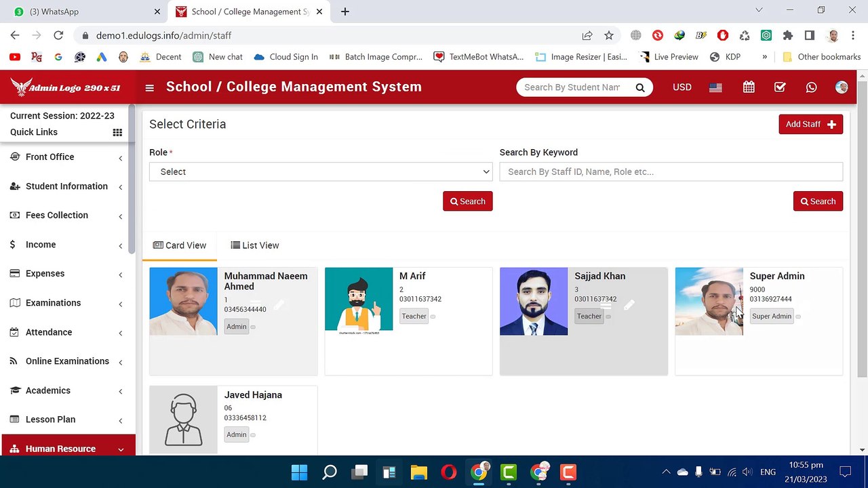Show more bookmarks chevron
Viewport: 868px width, 488px height.
[x=764, y=57]
